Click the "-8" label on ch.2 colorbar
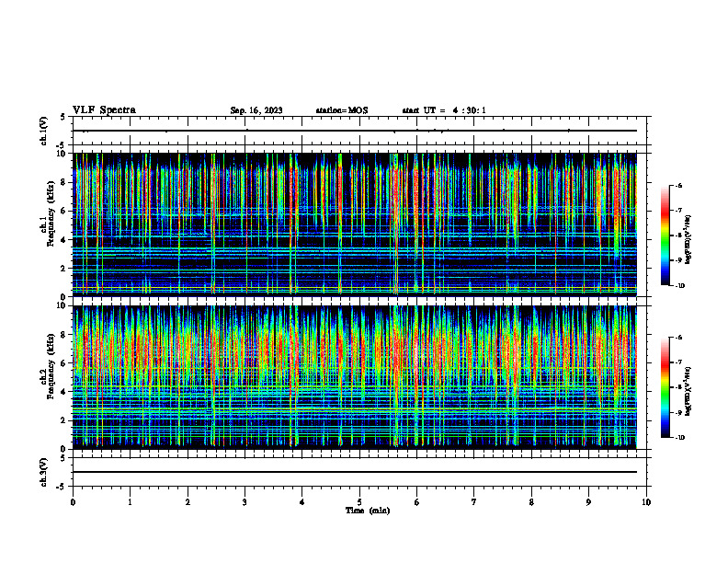728x563 pixels. pyautogui.click(x=678, y=387)
